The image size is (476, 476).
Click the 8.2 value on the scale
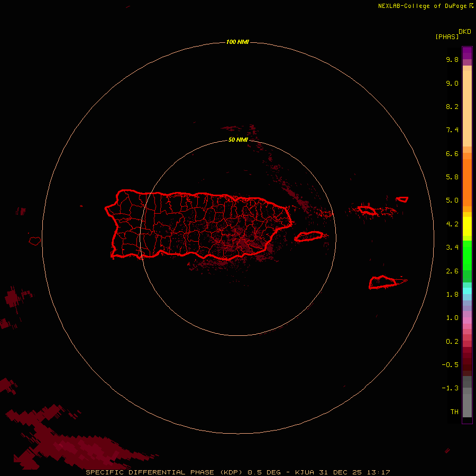[452, 106]
